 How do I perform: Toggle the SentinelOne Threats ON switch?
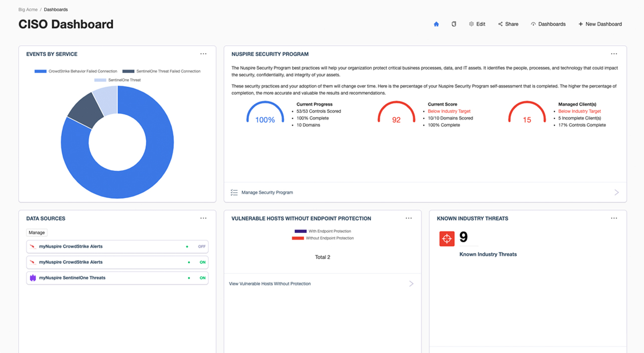tap(202, 277)
